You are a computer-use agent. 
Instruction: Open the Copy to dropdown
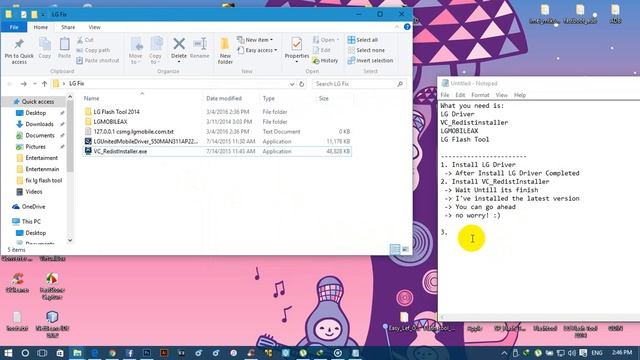(x=156, y=51)
